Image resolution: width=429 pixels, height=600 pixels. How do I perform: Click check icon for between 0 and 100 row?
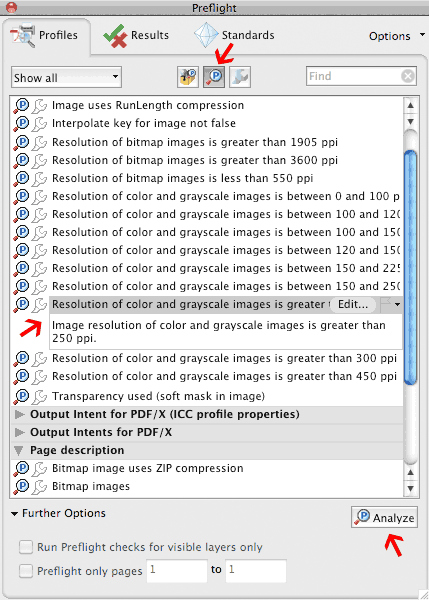21,196
